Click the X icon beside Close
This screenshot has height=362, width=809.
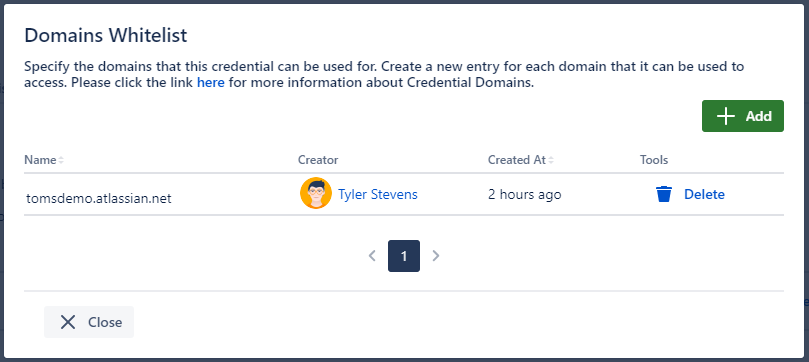point(68,322)
